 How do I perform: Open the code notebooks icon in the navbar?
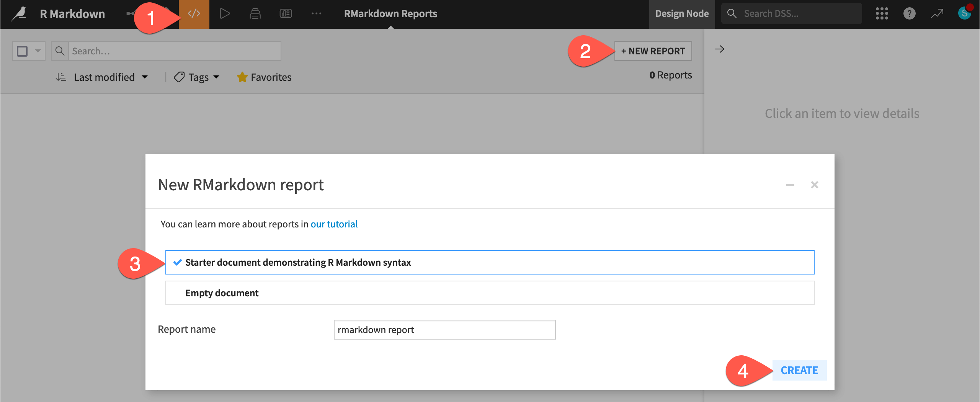click(x=194, y=13)
